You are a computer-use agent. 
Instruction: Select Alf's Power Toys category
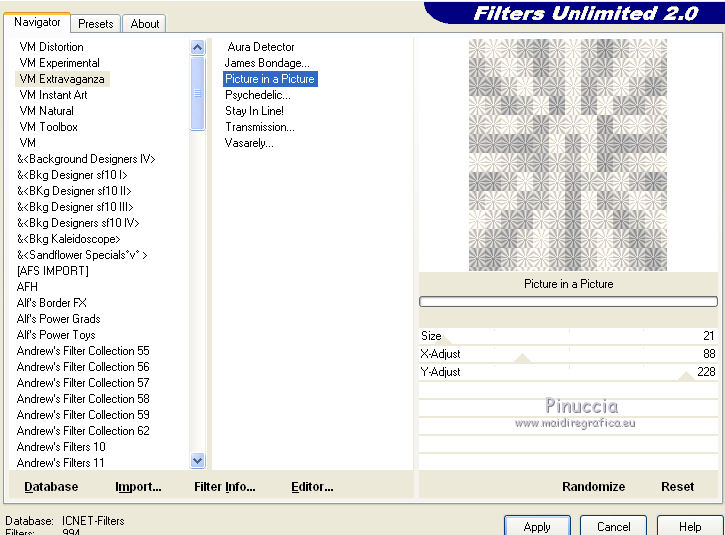tap(56, 335)
